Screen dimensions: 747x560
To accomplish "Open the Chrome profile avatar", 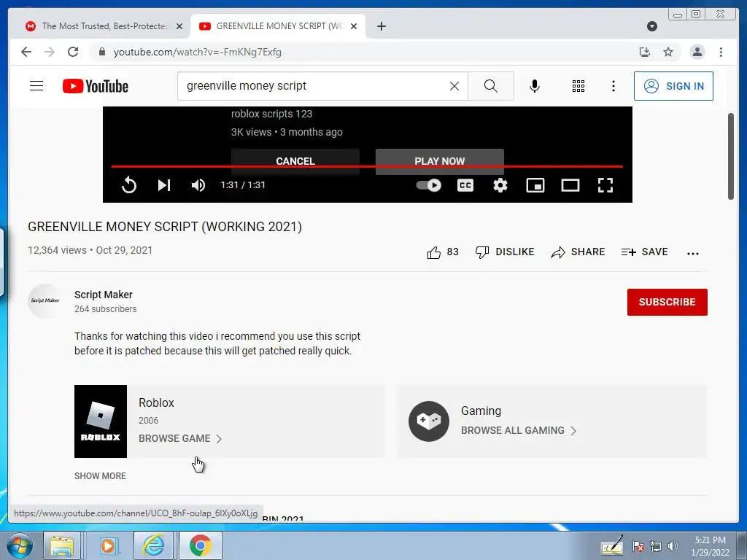I will point(697,52).
